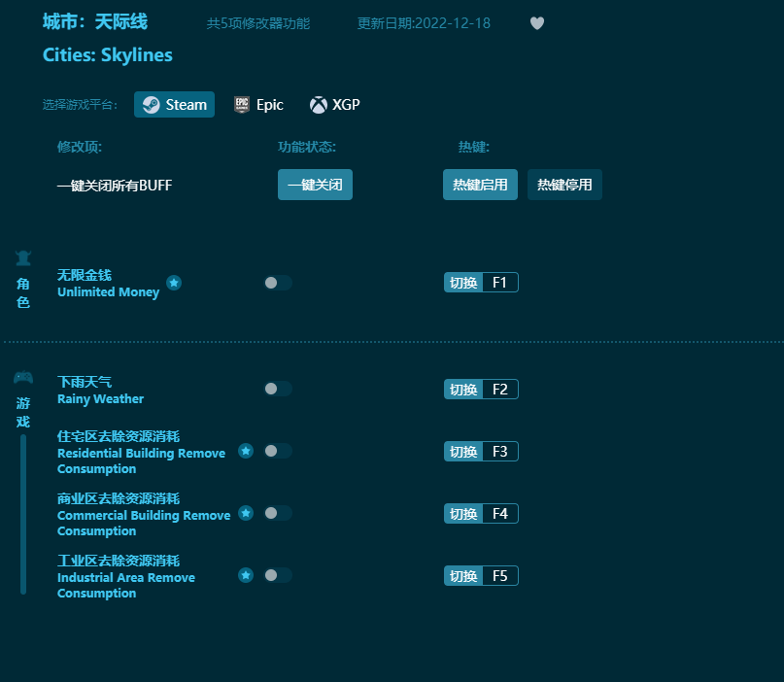Disable hotkeys via 热键停用 button
Image resolution: width=784 pixels, height=682 pixels.
pos(564,185)
